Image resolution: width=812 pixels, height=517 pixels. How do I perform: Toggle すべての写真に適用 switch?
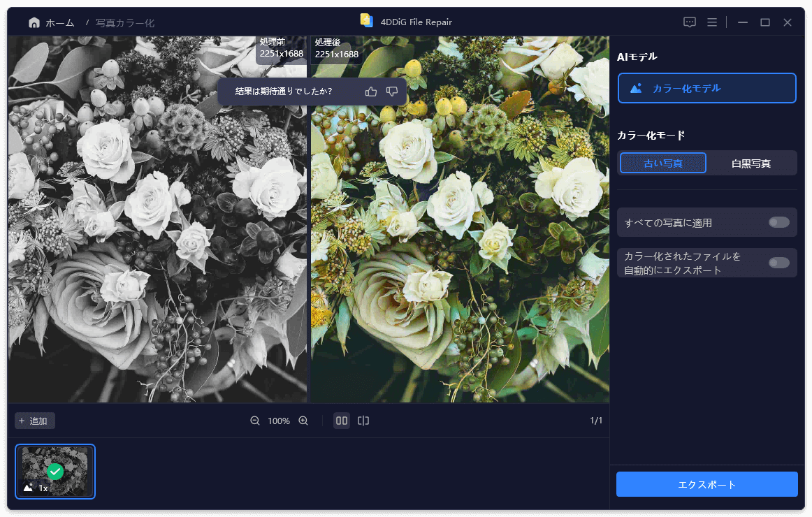(x=779, y=223)
